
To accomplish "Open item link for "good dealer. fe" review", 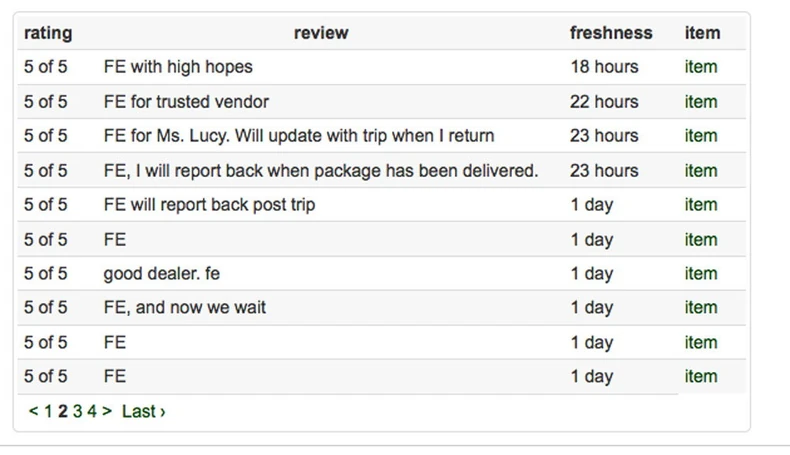I will click(700, 273).
